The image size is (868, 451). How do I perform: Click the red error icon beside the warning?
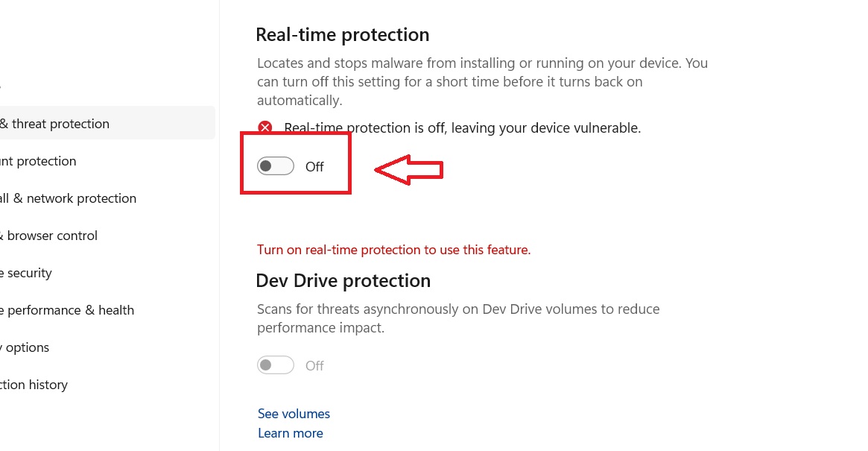[x=264, y=128]
